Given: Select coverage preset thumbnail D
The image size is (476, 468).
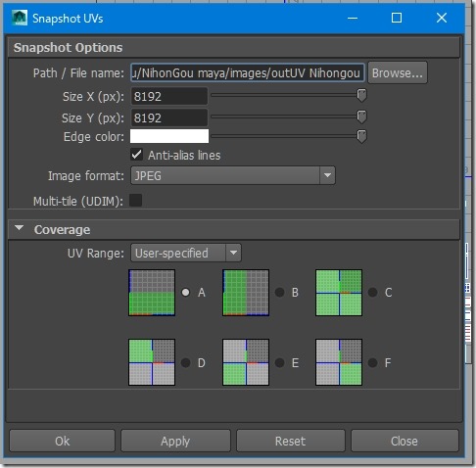Looking at the screenshot, I should pos(152,362).
